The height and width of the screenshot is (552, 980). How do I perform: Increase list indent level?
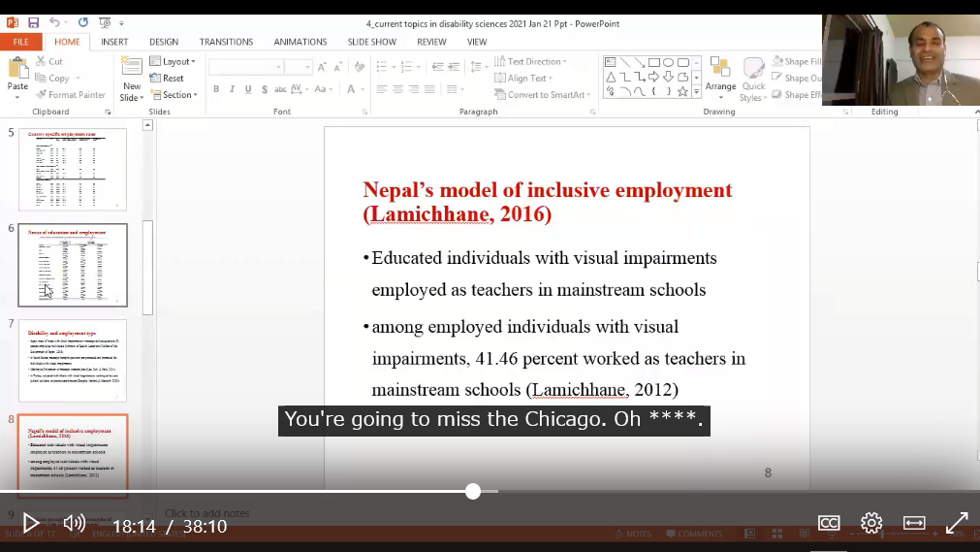tap(454, 67)
